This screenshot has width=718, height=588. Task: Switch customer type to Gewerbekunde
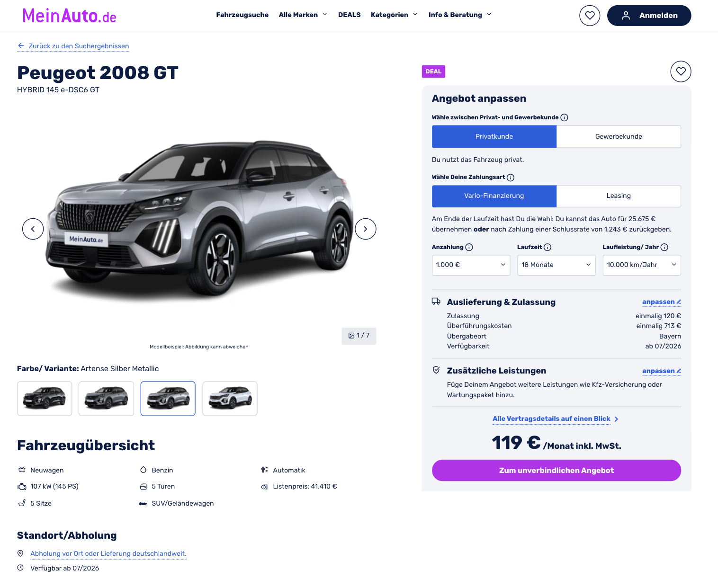pos(619,136)
